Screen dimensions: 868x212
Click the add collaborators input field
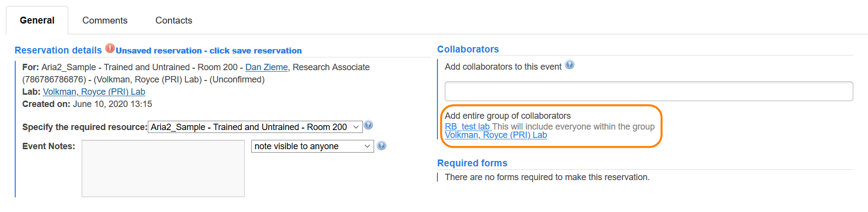click(649, 91)
